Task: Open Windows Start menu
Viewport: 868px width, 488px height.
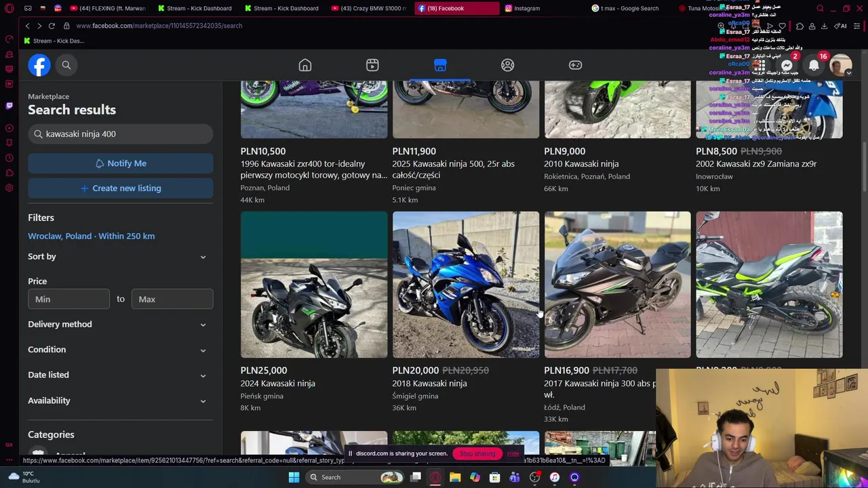Action: point(294,477)
